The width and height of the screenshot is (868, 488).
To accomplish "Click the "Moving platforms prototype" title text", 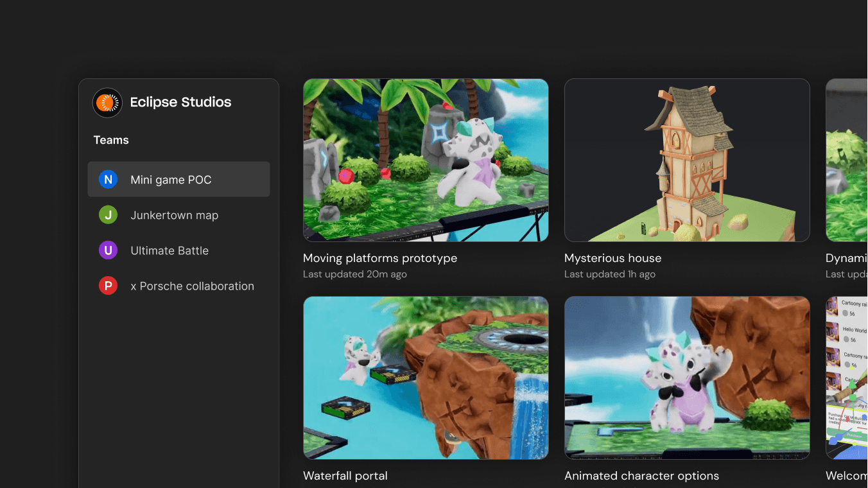I will point(379,257).
